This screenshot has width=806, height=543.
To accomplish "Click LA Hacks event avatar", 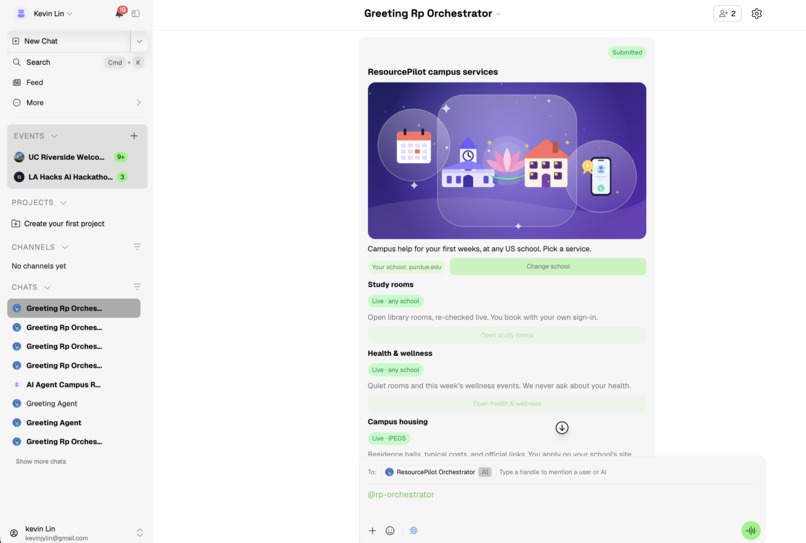I will pos(19,177).
